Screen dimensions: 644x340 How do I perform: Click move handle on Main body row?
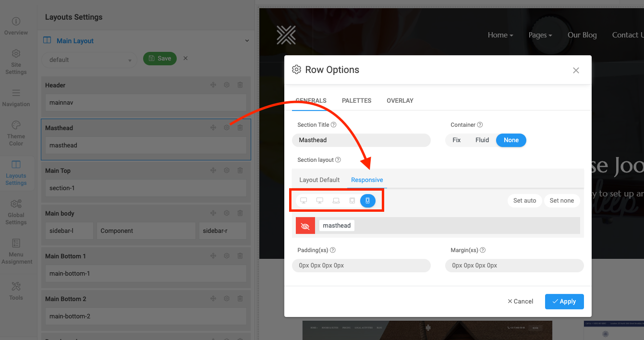(x=213, y=213)
